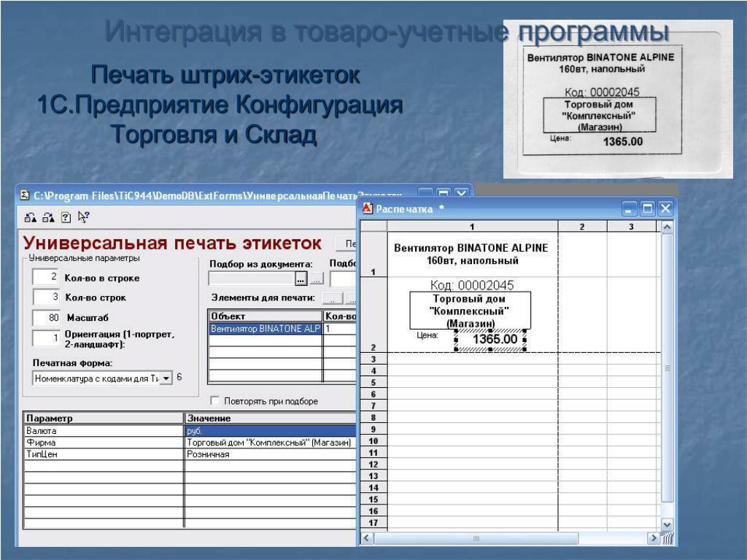This screenshot has width=747, height=560.
Task: Select column header 1 in Распечатка
Action: [x=472, y=226]
